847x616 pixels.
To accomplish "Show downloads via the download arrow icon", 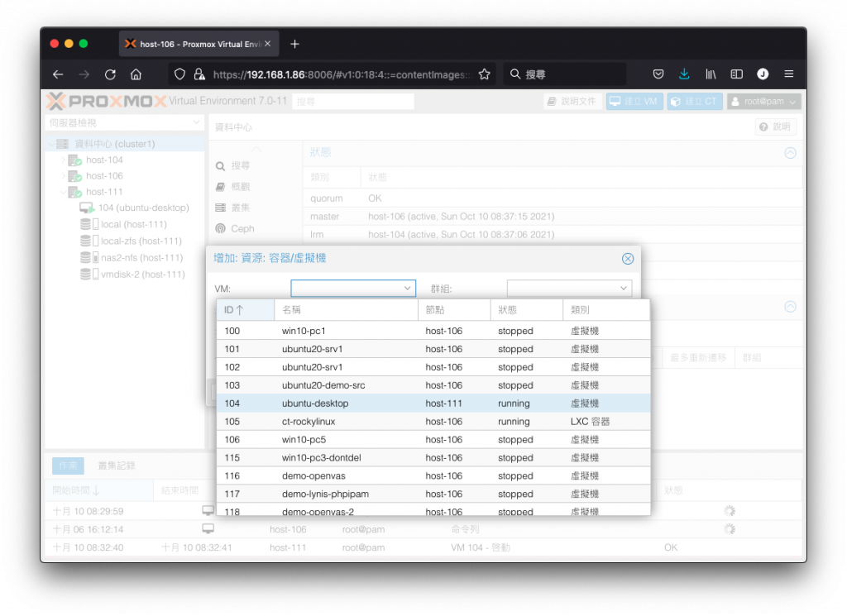I will [684, 74].
